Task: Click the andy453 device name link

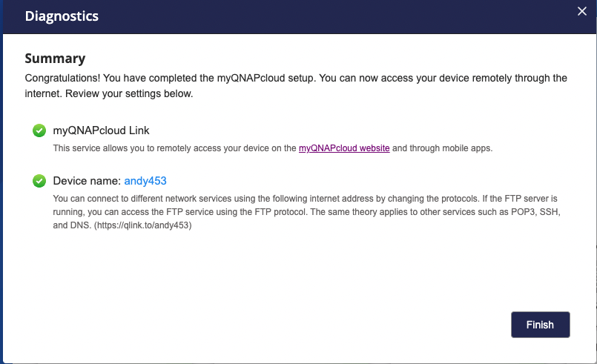Action: tap(151, 180)
